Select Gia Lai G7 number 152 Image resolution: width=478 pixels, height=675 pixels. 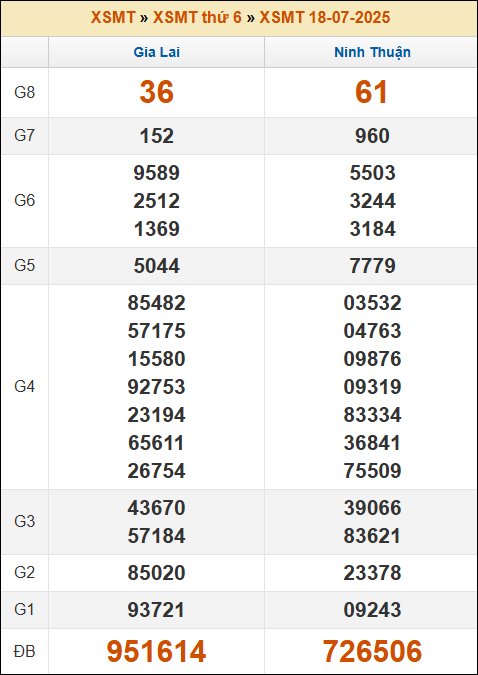[156, 136]
